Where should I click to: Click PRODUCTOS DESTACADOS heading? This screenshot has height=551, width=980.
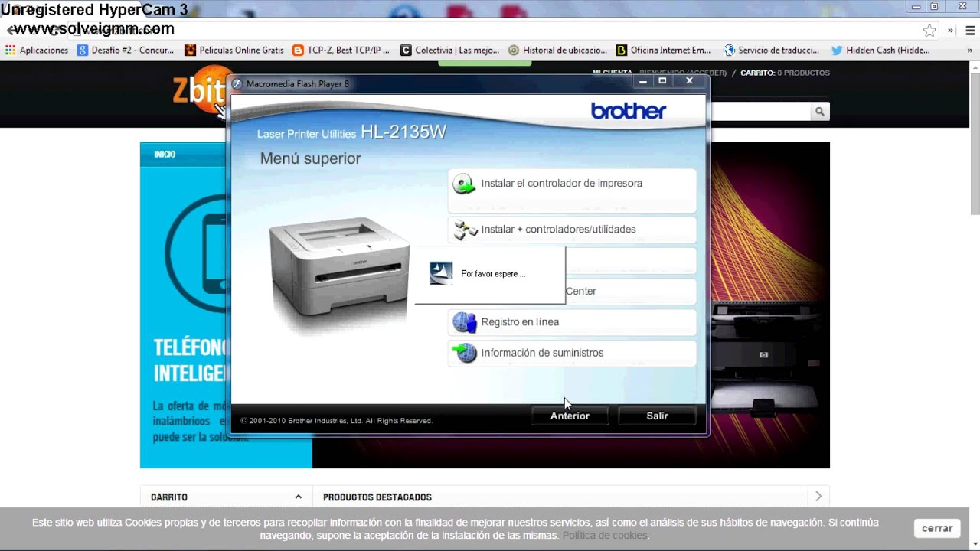[x=377, y=497]
